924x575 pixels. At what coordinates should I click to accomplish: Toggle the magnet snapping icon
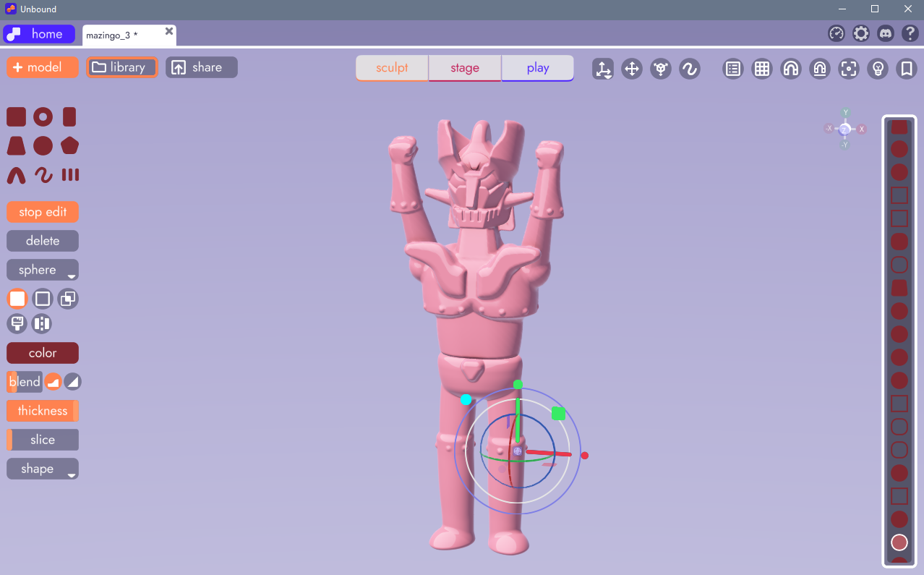coord(791,69)
